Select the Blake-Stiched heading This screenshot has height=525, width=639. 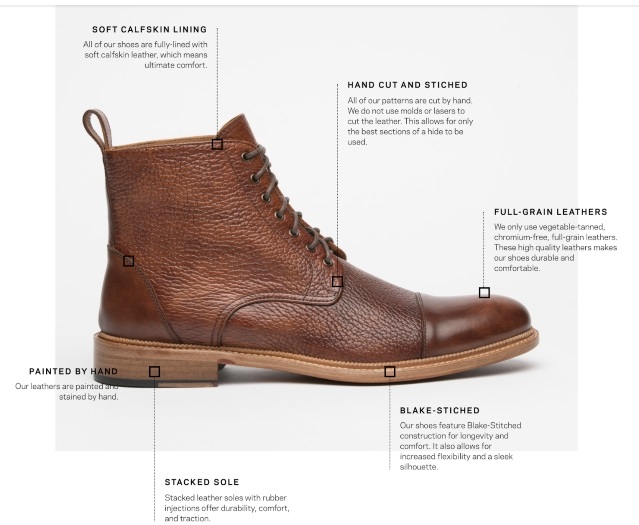(440, 410)
